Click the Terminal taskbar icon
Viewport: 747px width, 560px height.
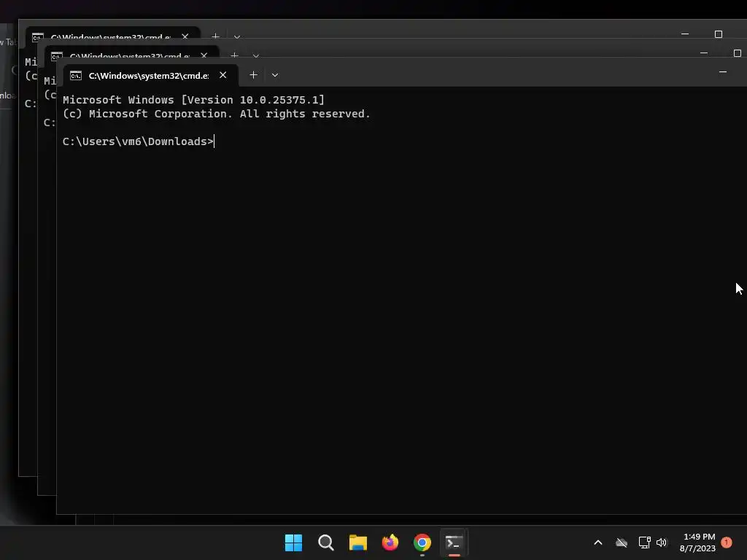tap(454, 542)
